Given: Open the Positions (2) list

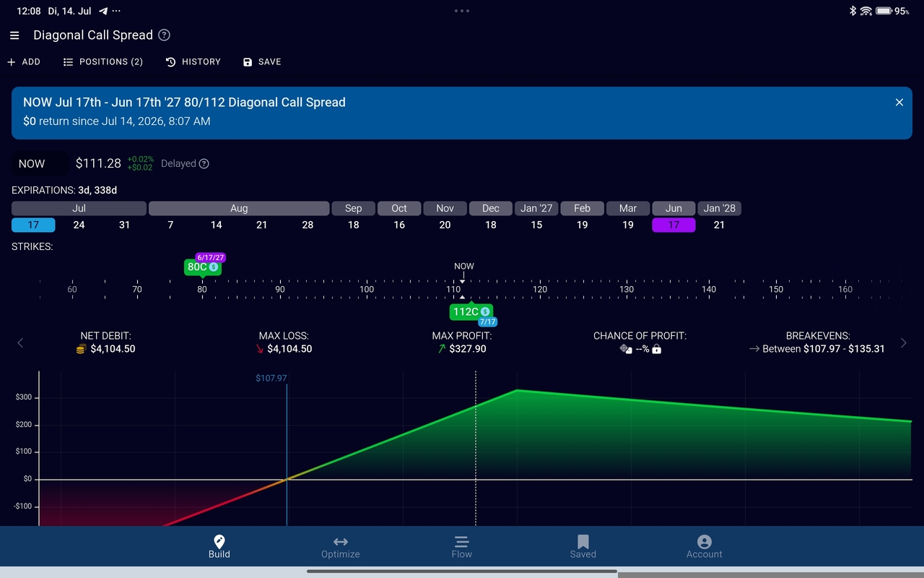Looking at the screenshot, I should pos(103,62).
